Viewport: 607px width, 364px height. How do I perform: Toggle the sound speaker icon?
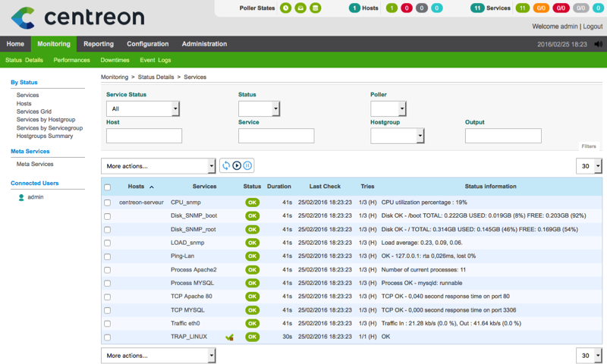(598, 44)
